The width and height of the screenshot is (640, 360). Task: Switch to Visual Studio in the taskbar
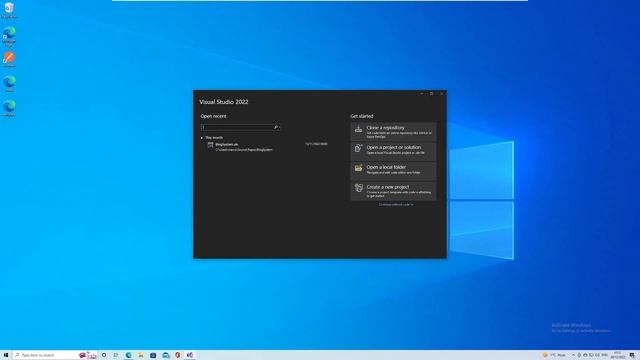click(x=190, y=355)
